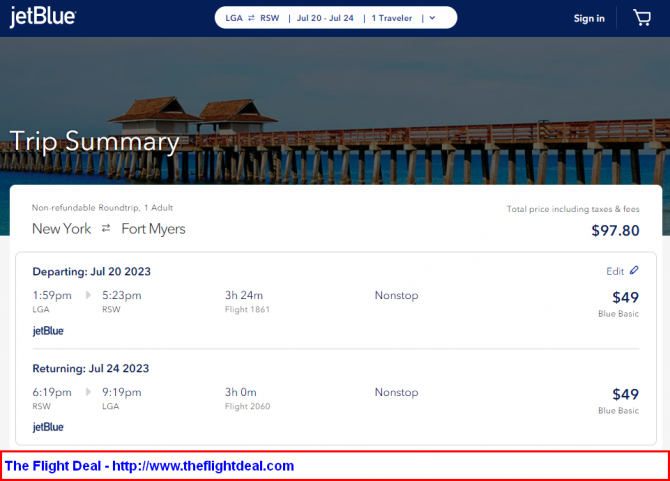670x481 pixels.
Task: Click swap arrows between New York and Fort Myers
Action: pyautogui.click(x=106, y=229)
